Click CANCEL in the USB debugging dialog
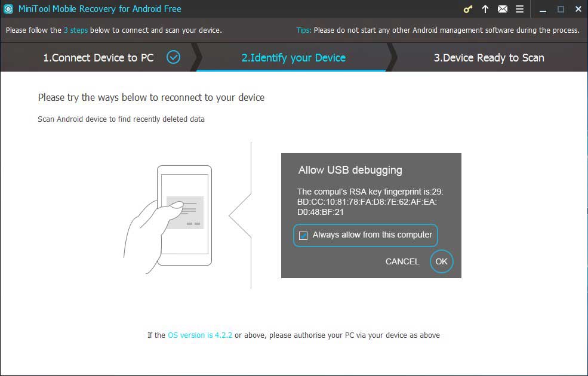Screen dimensions: 588x376 click(x=402, y=261)
